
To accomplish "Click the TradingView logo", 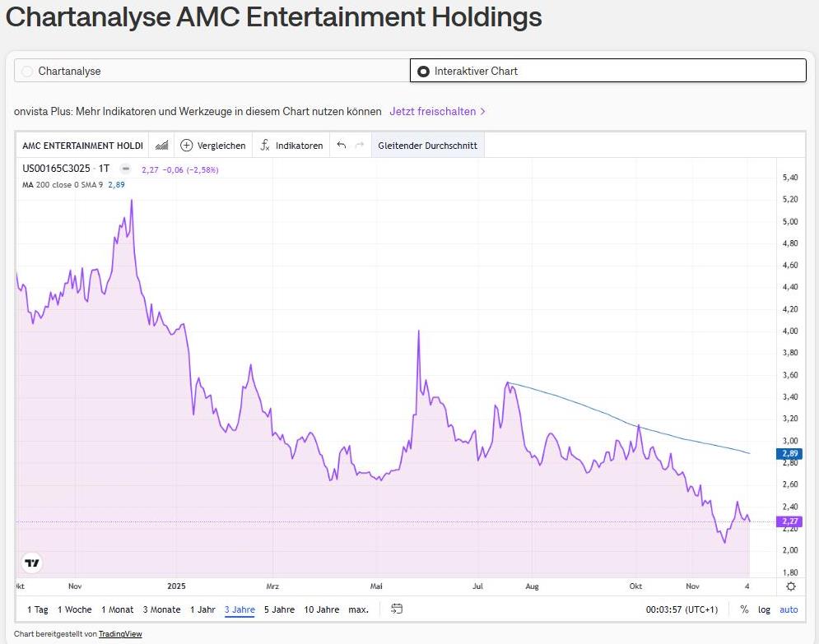I will point(30,563).
